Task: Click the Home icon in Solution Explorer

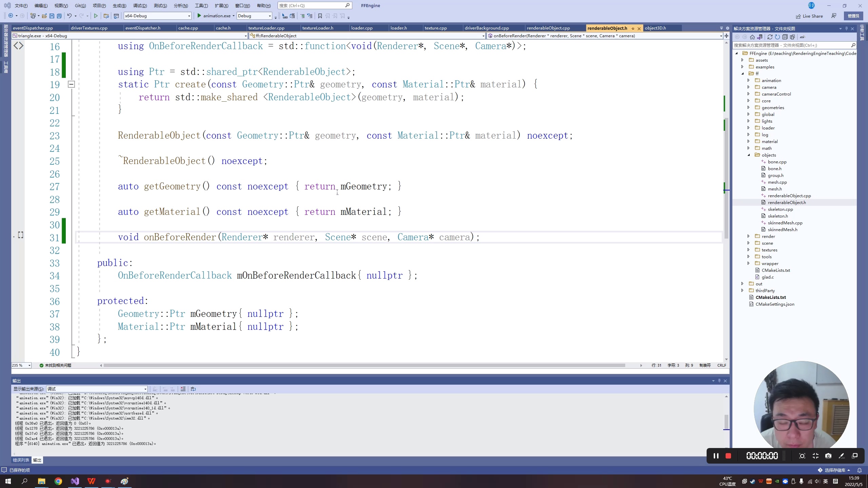Action: point(752,37)
